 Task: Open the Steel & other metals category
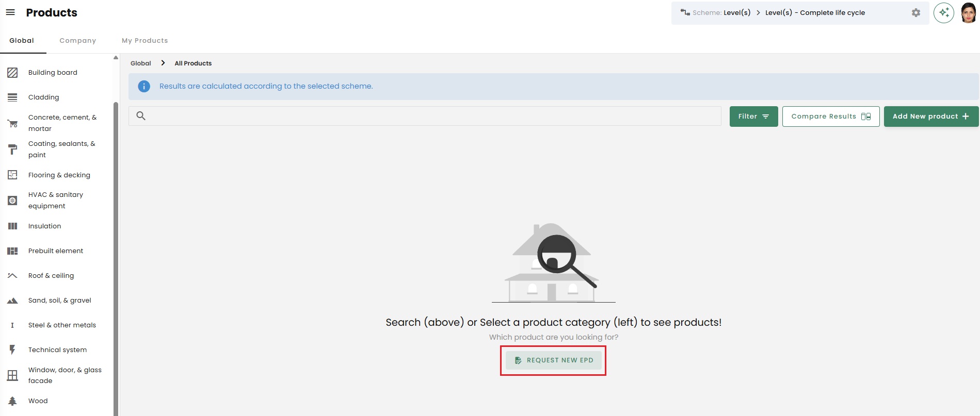click(62, 325)
